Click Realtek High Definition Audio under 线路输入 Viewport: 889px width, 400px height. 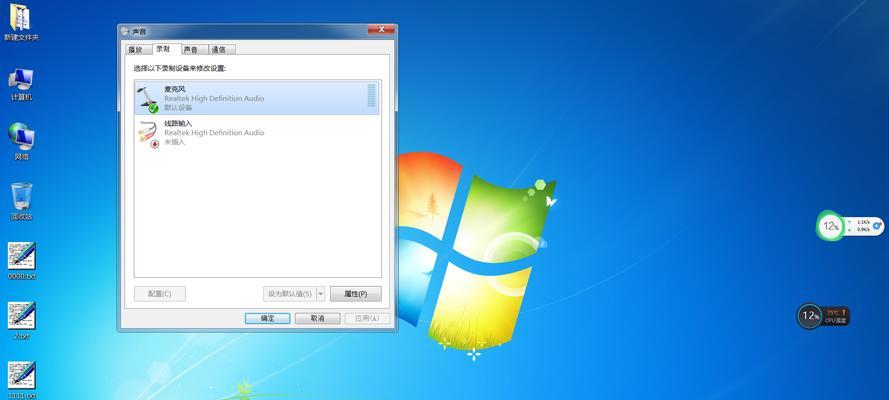(214, 133)
